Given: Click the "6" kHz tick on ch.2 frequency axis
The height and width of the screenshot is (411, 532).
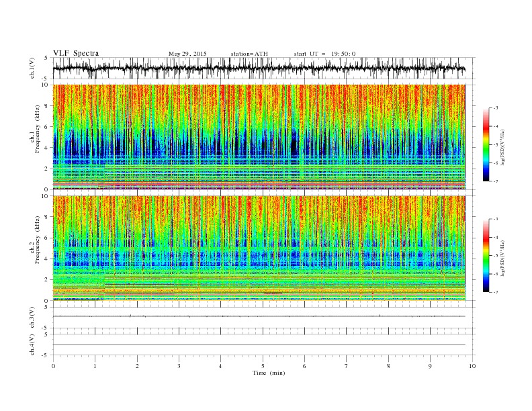Looking at the screenshot, I should coord(47,238).
